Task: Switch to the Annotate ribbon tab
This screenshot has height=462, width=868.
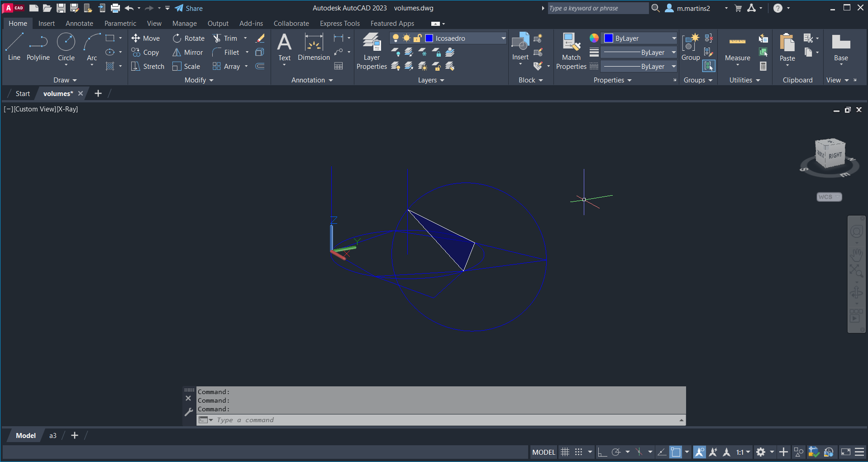Action: pos(79,24)
